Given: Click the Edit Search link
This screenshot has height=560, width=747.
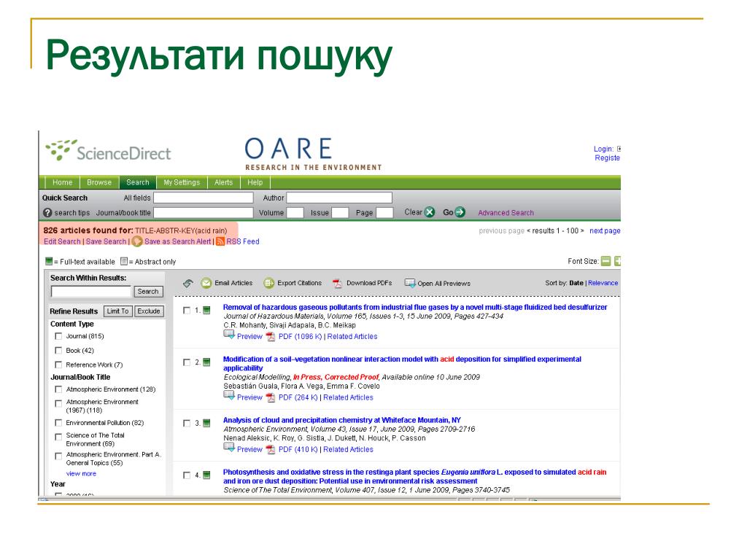Looking at the screenshot, I should [62, 241].
